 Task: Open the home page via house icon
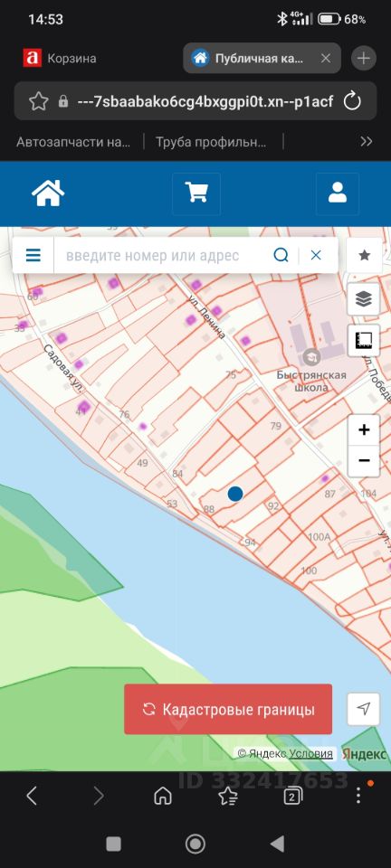48,193
